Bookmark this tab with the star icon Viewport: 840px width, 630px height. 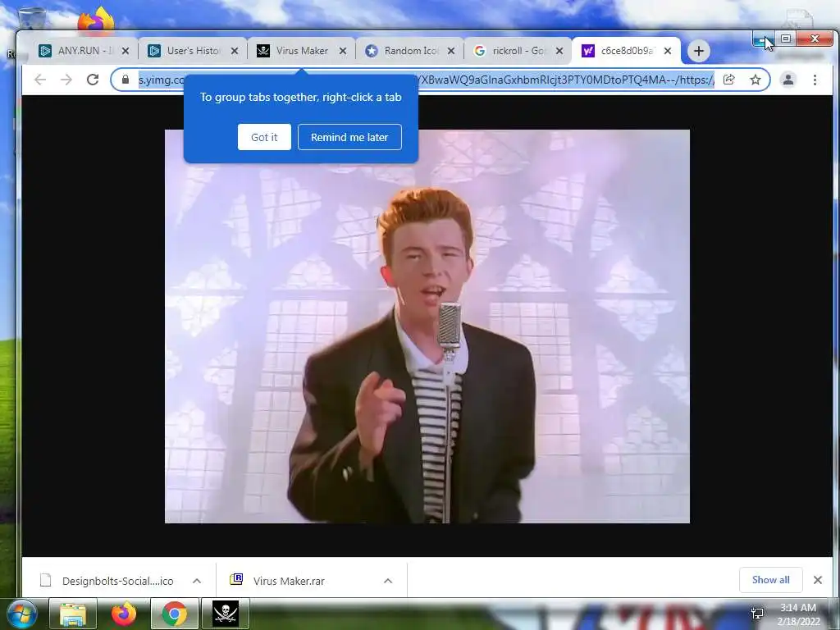756,80
